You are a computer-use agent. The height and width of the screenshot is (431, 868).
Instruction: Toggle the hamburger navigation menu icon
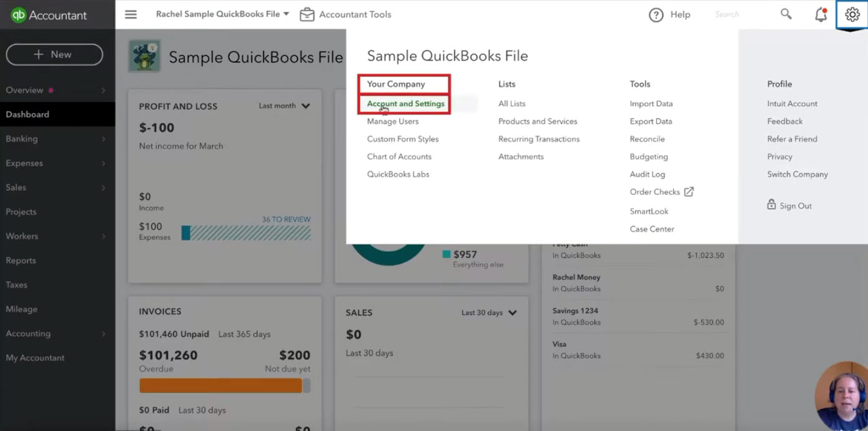131,14
